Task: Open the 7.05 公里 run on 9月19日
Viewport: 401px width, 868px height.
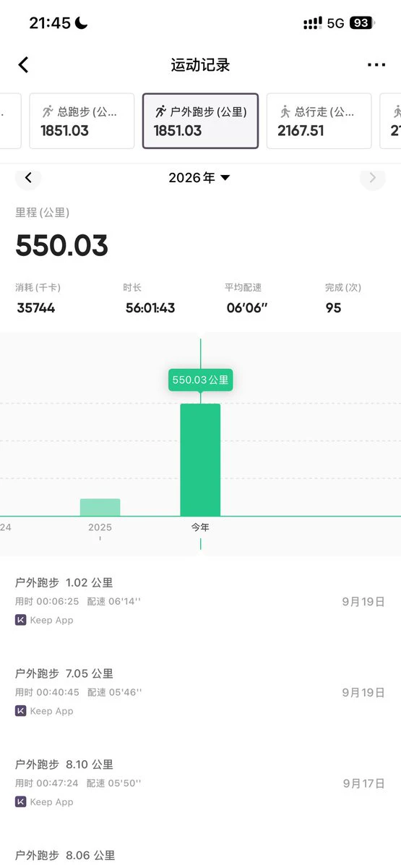Action: (x=200, y=692)
